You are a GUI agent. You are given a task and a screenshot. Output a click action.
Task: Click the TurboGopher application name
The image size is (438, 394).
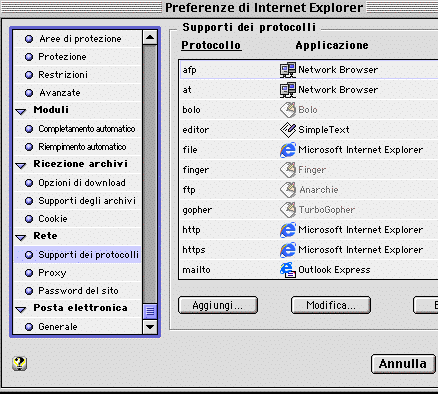[327, 210]
